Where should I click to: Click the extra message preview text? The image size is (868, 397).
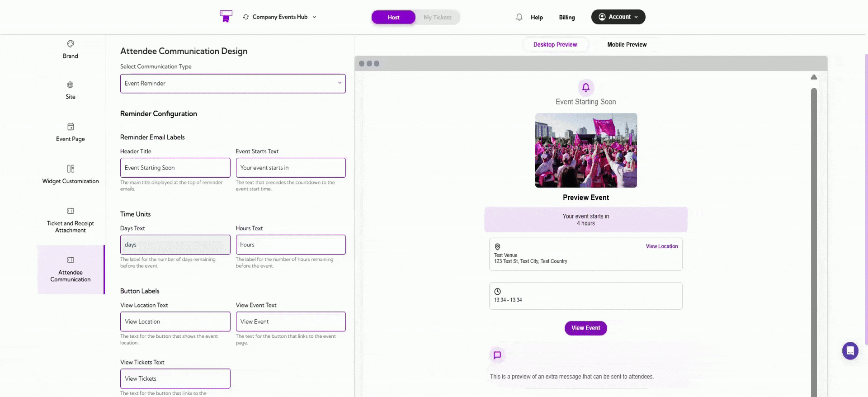tap(572, 377)
